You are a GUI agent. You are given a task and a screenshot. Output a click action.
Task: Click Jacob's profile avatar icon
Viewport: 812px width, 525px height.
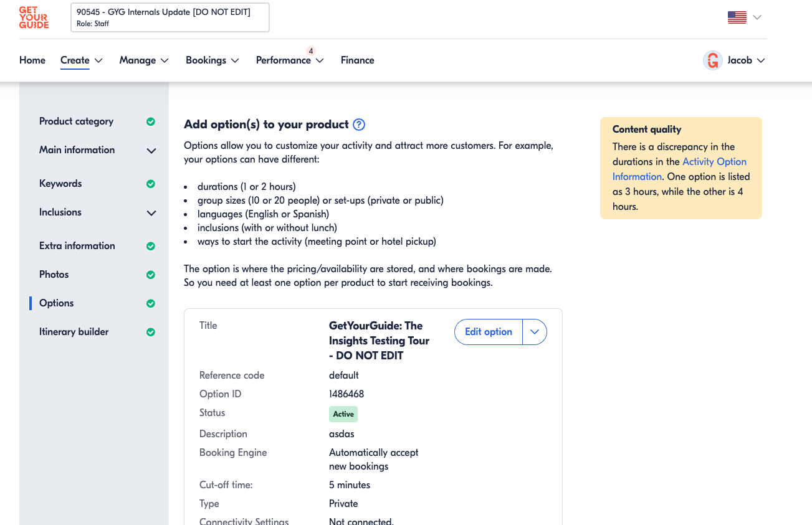[713, 60]
